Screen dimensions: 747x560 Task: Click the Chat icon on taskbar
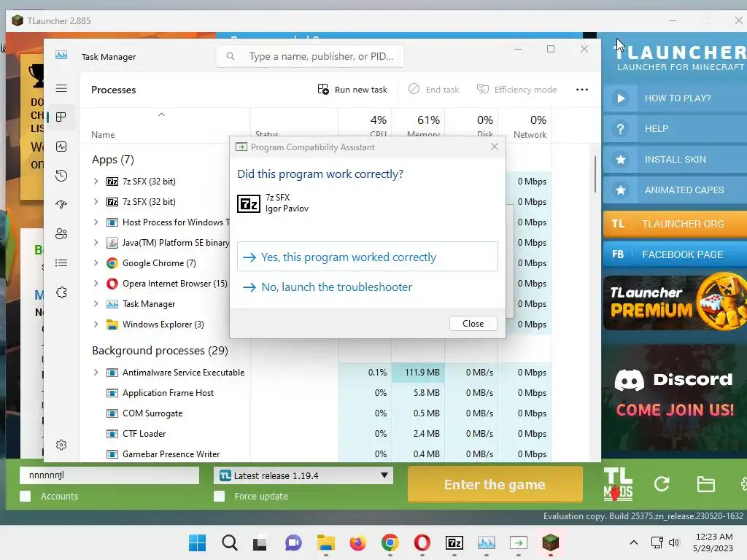click(x=293, y=542)
